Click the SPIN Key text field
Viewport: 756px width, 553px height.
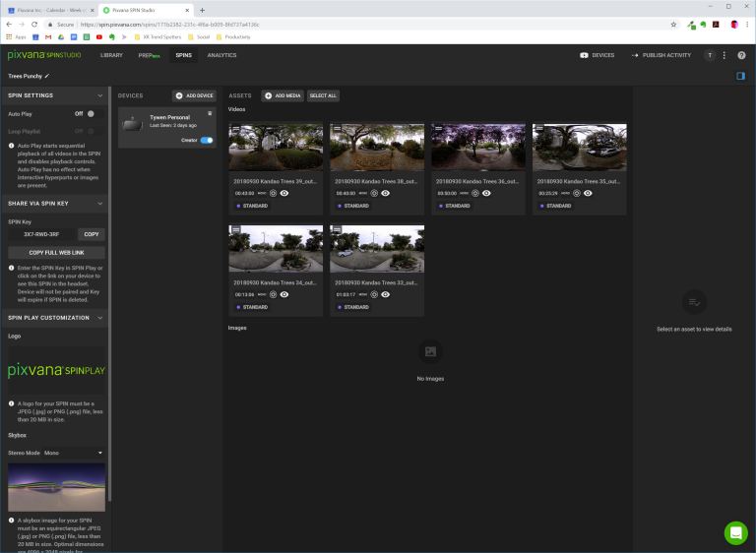pyautogui.click(x=41, y=234)
